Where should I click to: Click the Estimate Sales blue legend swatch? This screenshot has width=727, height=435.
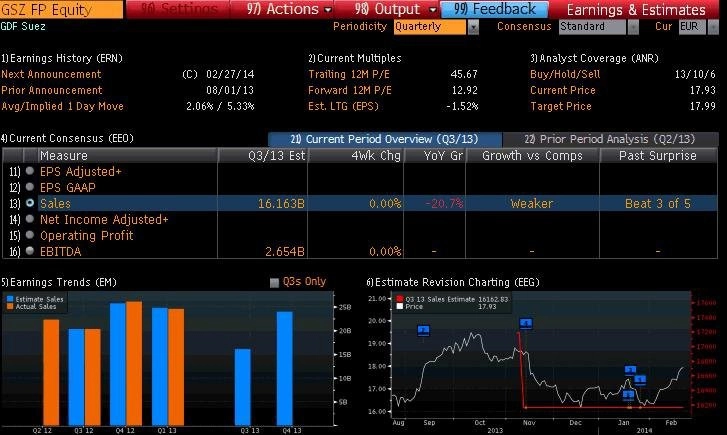pos(10,300)
